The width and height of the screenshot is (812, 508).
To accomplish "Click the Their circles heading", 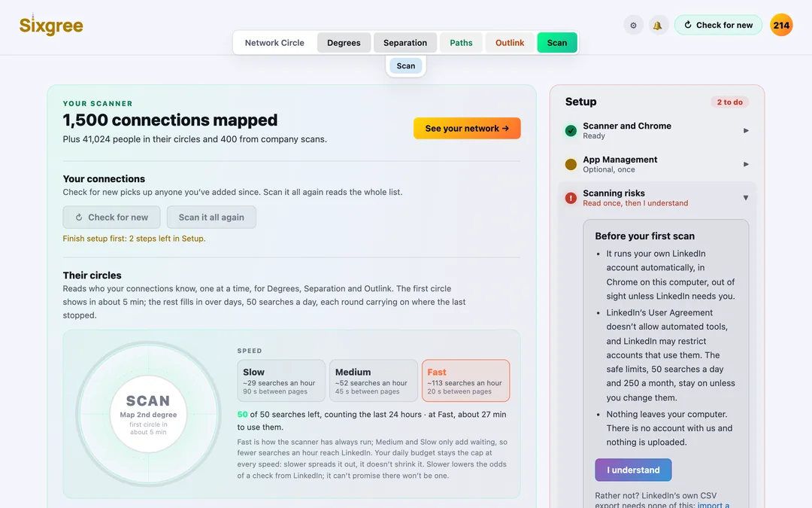I will coord(92,275).
